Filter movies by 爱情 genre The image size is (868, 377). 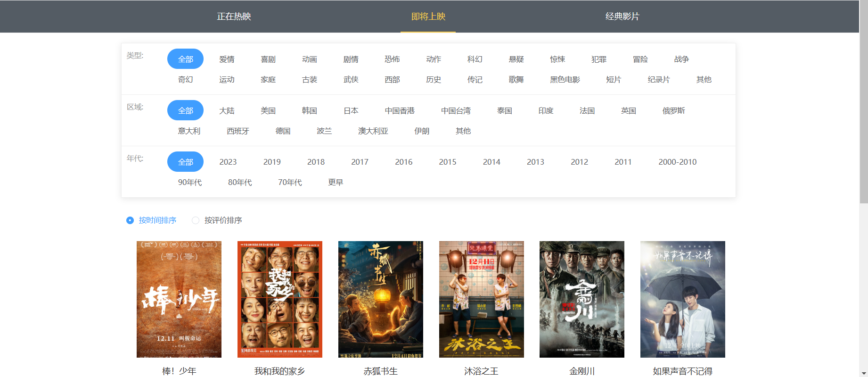pos(227,59)
